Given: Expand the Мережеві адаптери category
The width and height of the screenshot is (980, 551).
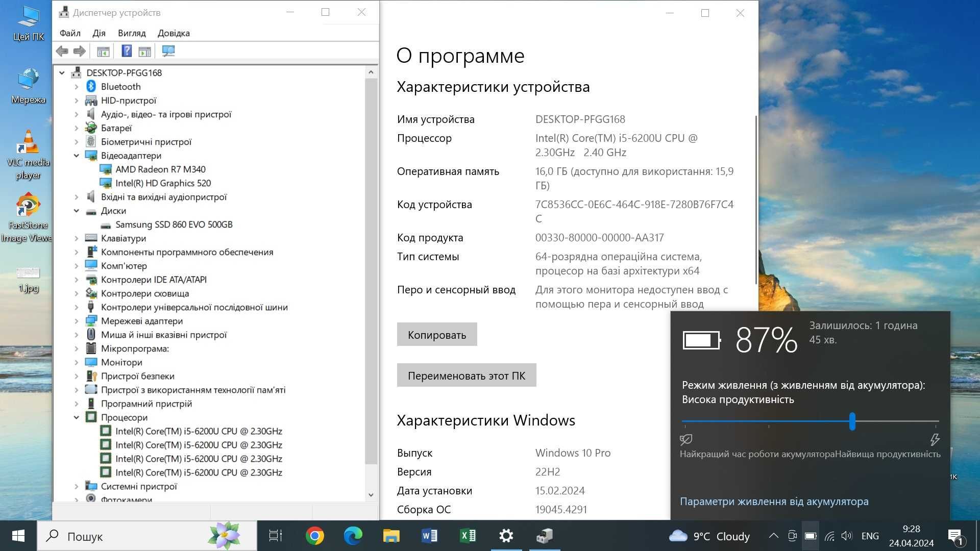Looking at the screenshot, I should coord(77,321).
